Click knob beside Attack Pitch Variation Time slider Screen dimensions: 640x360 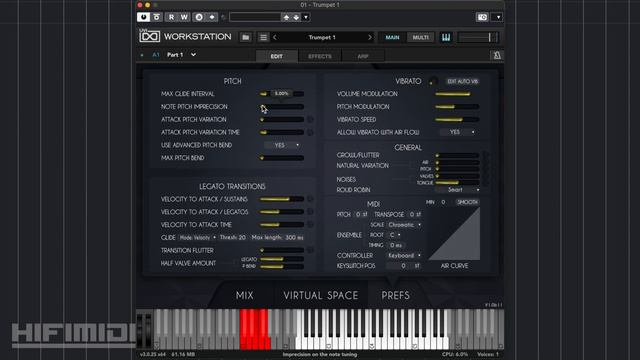point(310,132)
